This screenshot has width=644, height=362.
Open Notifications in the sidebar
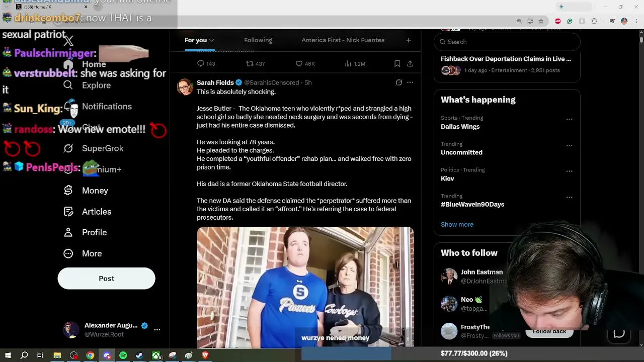[107, 107]
